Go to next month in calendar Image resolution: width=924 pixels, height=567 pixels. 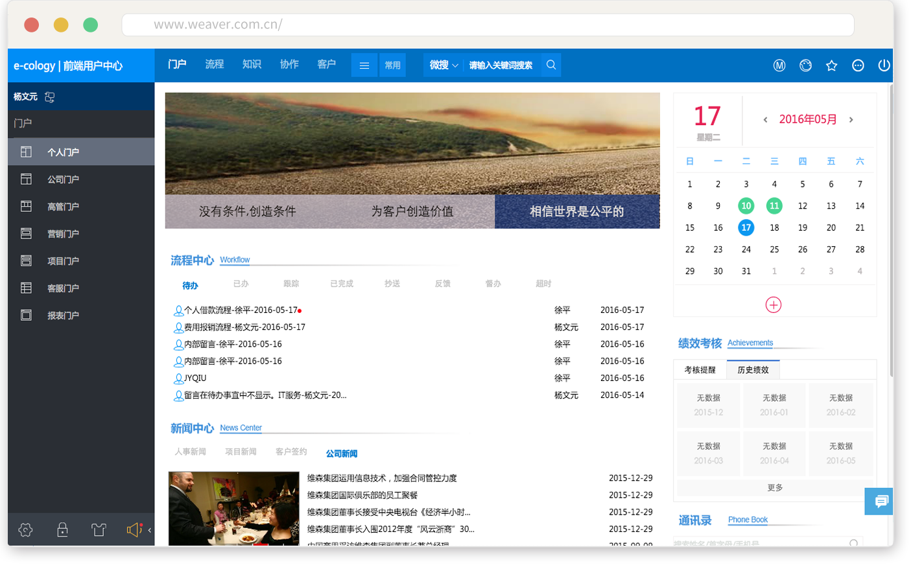[851, 120]
